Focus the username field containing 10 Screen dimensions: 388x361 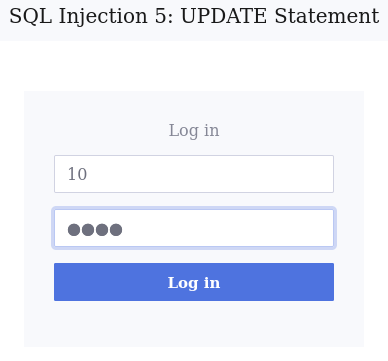tap(194, 174)
